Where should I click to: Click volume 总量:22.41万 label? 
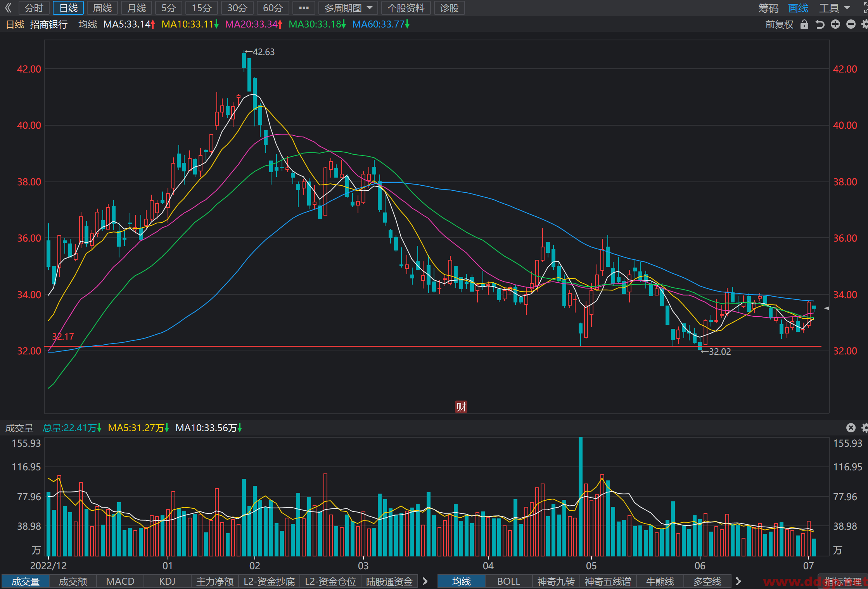72,428
